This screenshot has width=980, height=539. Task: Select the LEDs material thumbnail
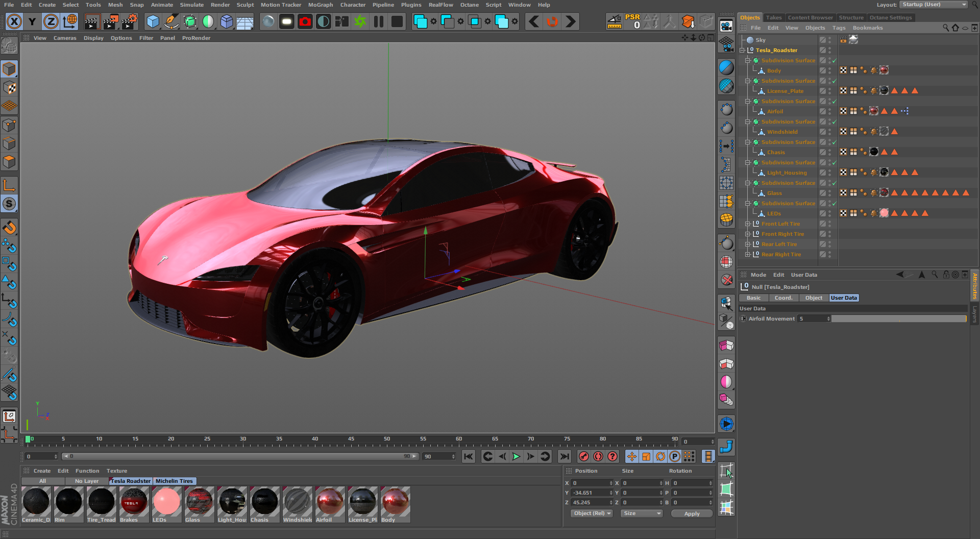166,501
